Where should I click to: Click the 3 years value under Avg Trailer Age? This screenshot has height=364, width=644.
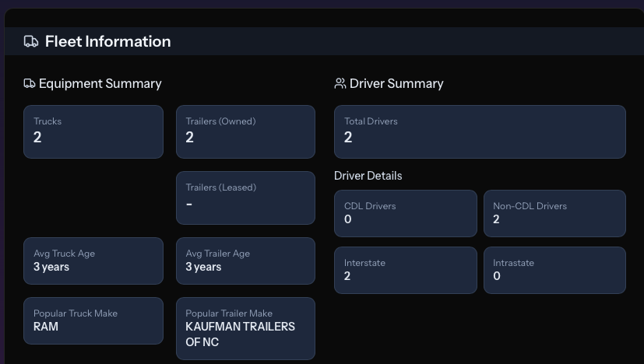203,267
